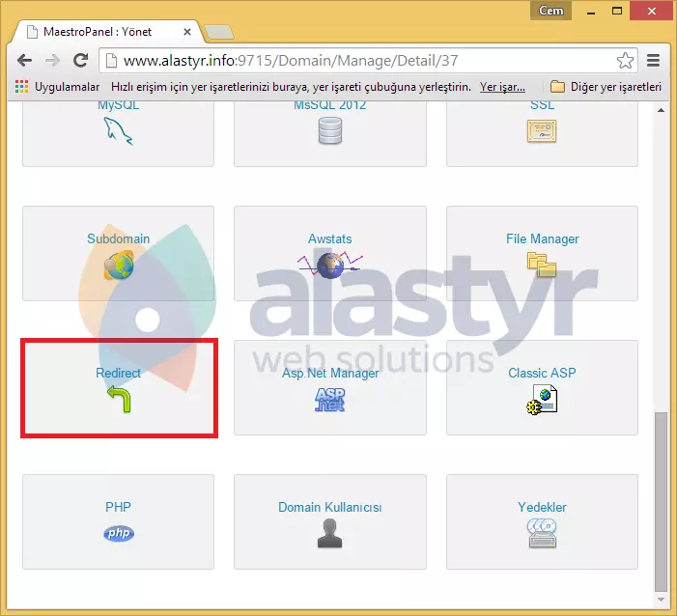Click the SSL label text
The height and width of the screenshot is (616, 677).
[542, 105]
